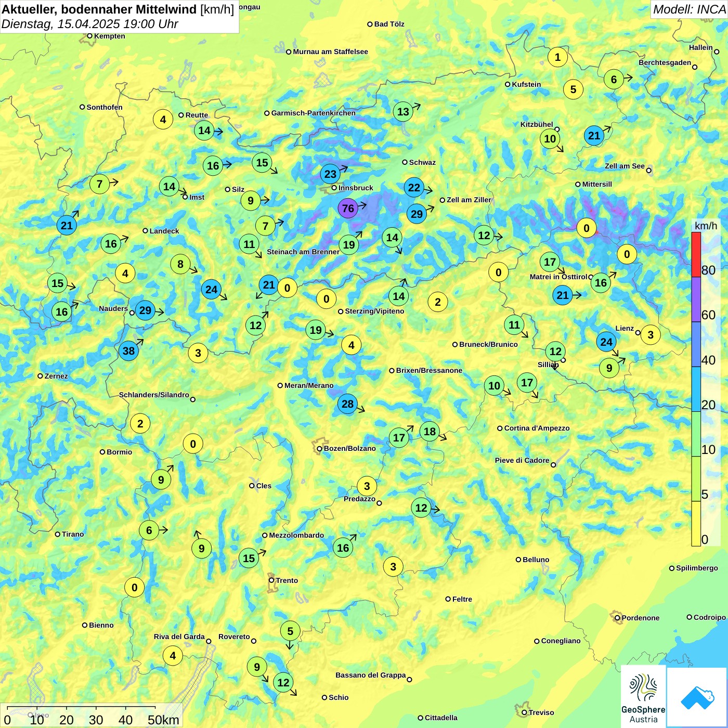Click the km/h legend unit label

706,226
